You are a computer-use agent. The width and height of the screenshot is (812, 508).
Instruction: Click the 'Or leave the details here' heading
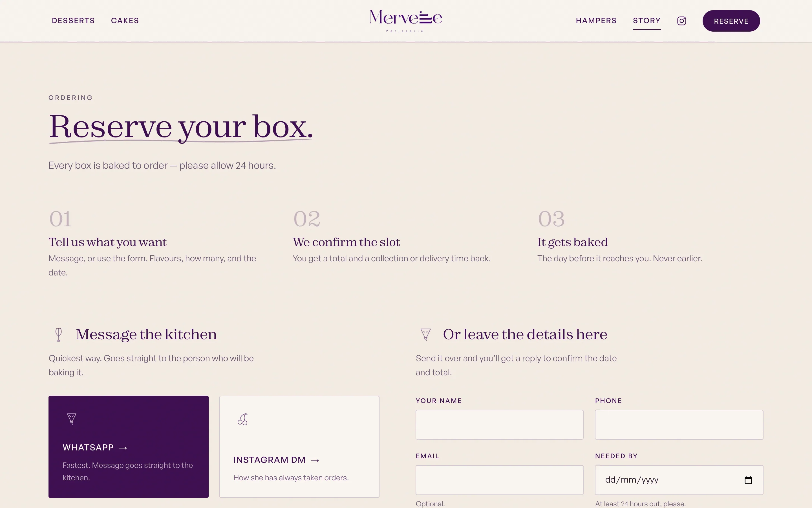click(525, 335)
